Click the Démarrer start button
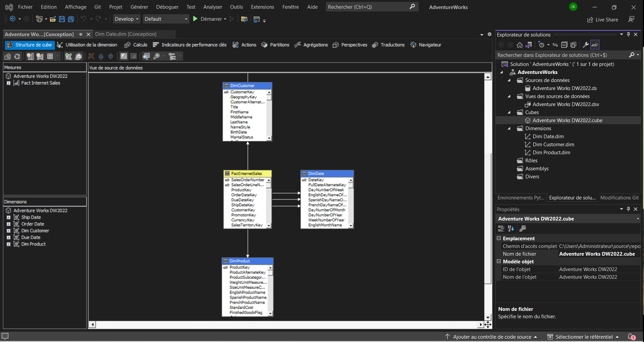Image resolution: width=644 pixels, height=342 pixels. click(207, 19)
